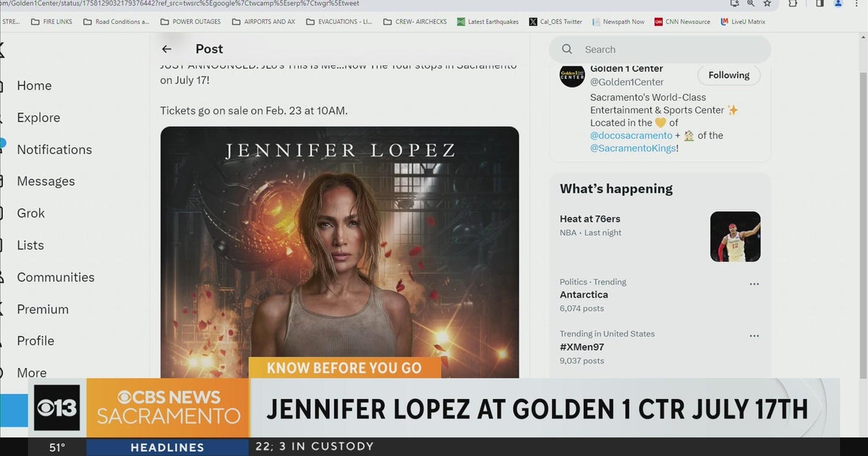Open the Chrome three-dot menu
868x456 pixels.
pyautogui.click(x=858, y=4)
